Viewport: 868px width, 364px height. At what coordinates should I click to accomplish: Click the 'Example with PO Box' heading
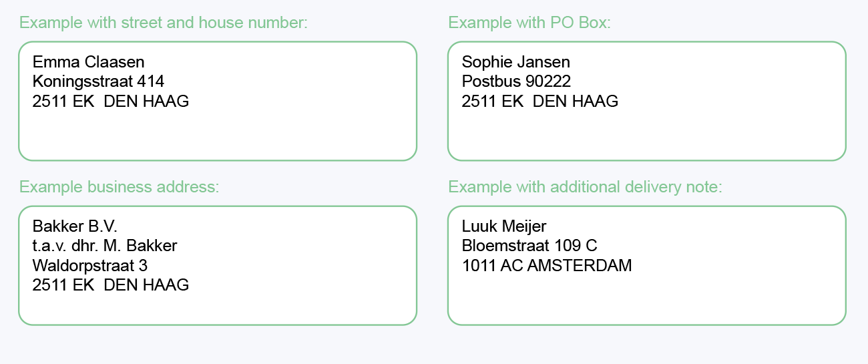click(x=529, y=23)
